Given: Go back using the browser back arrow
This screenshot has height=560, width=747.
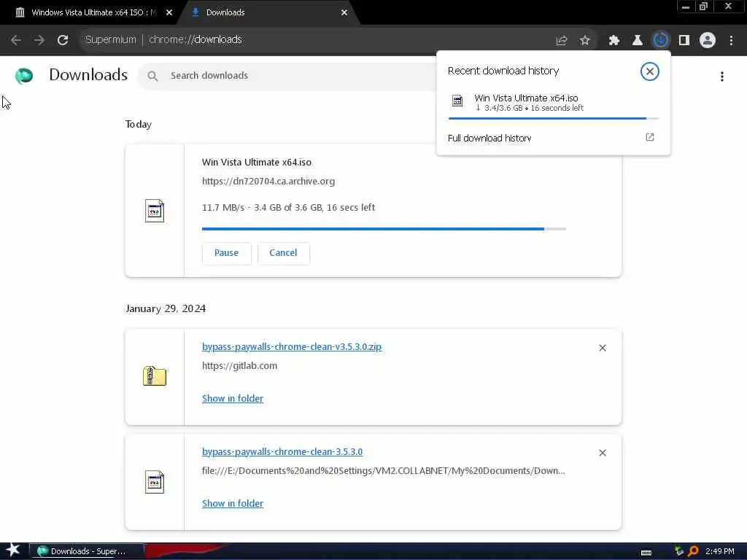Looking at the screenshot, I should click(16, 40).
